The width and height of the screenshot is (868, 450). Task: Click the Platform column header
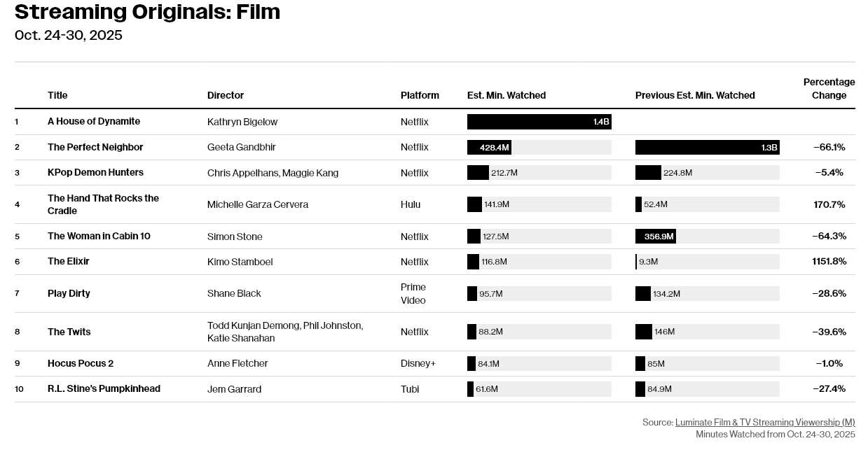(420, 95)
